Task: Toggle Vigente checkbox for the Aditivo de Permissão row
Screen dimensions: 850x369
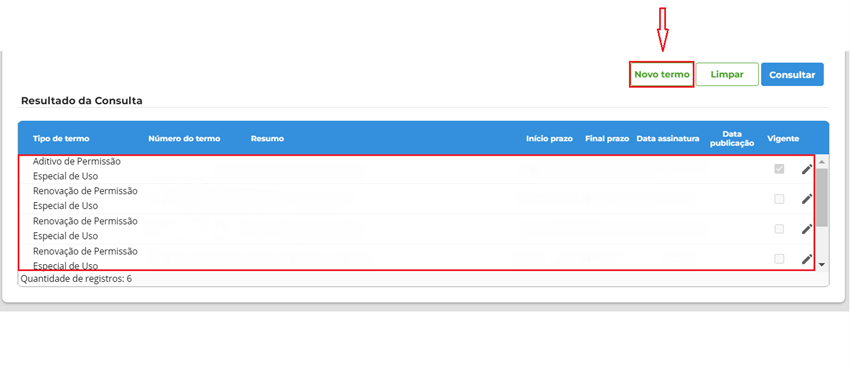Action: tap(779, 169)
